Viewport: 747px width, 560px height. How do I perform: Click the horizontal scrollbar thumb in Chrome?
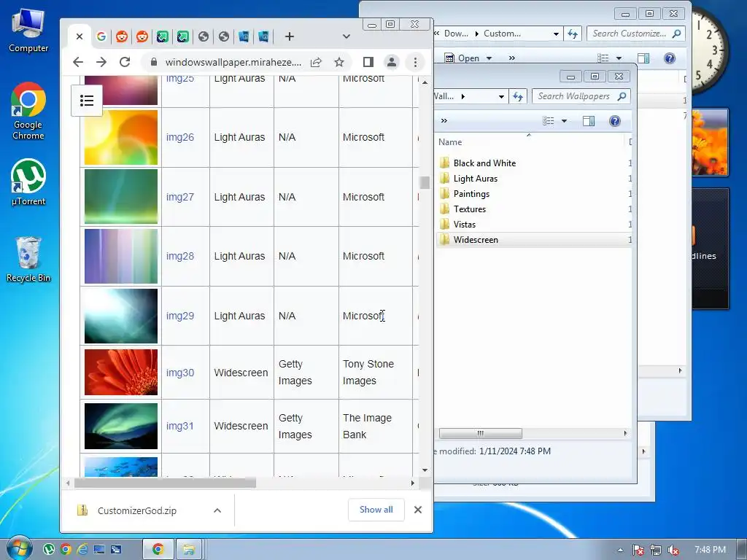click(x=165, y=483)
